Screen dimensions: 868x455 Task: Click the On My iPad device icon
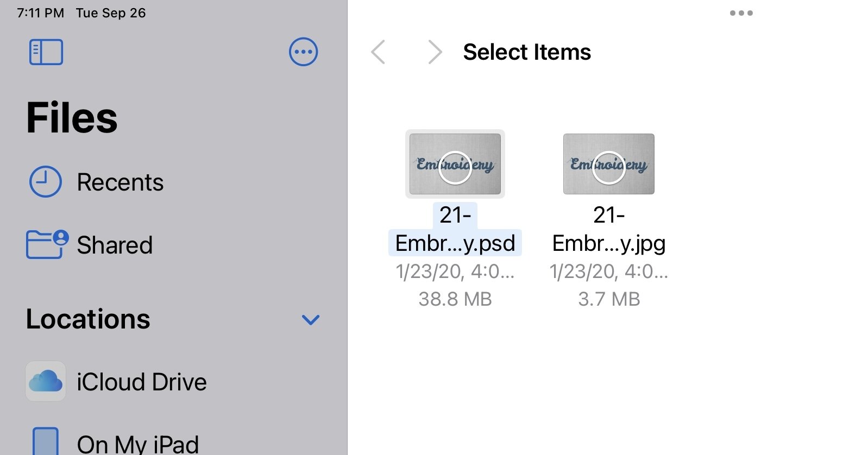click(46, 442)
